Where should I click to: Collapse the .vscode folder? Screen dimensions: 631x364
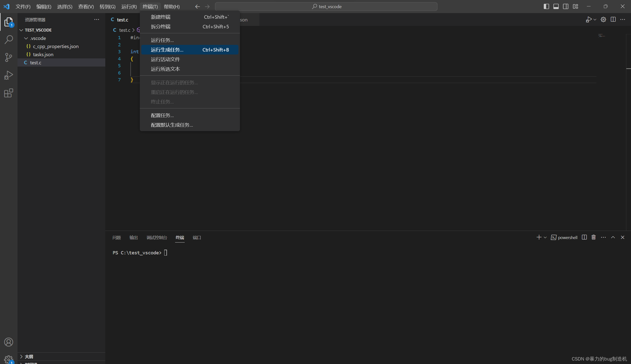(61, 38)
